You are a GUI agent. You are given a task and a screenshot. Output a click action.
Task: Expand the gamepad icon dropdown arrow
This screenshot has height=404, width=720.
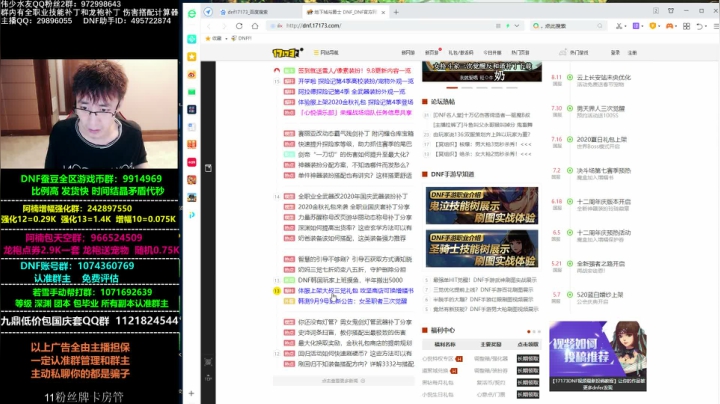point(675,26)
